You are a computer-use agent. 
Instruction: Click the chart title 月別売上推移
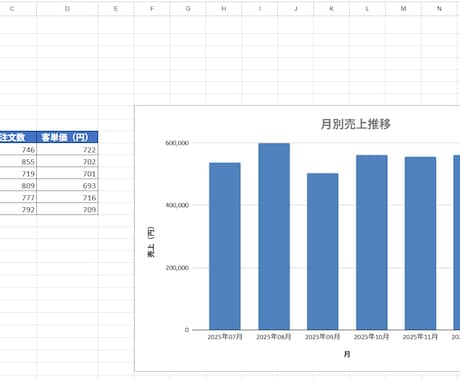(356, 124)
